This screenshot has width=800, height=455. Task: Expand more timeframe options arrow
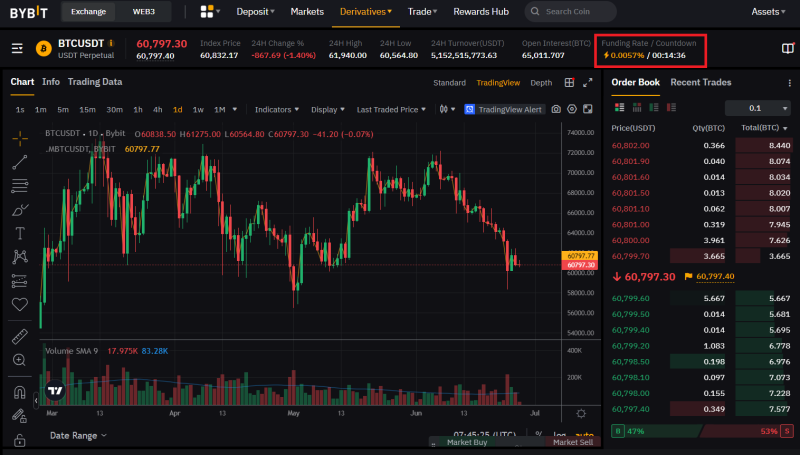click(x=235, y=109)
